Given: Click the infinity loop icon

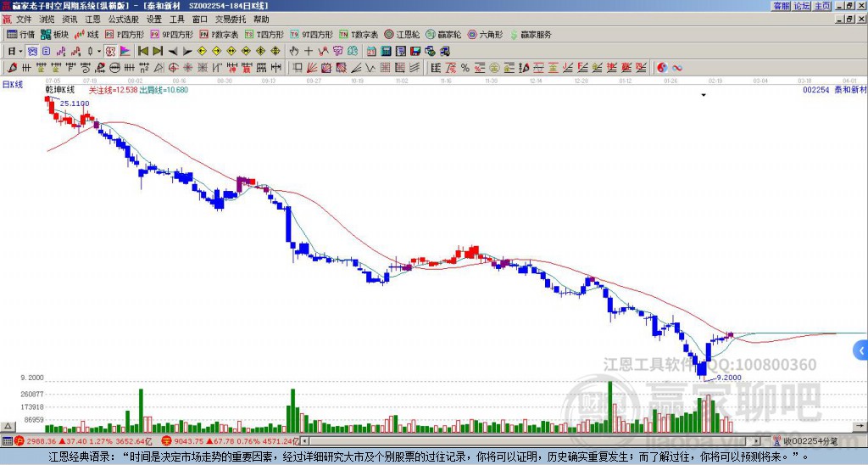Looking at the screenshot, I should [677, 68].
